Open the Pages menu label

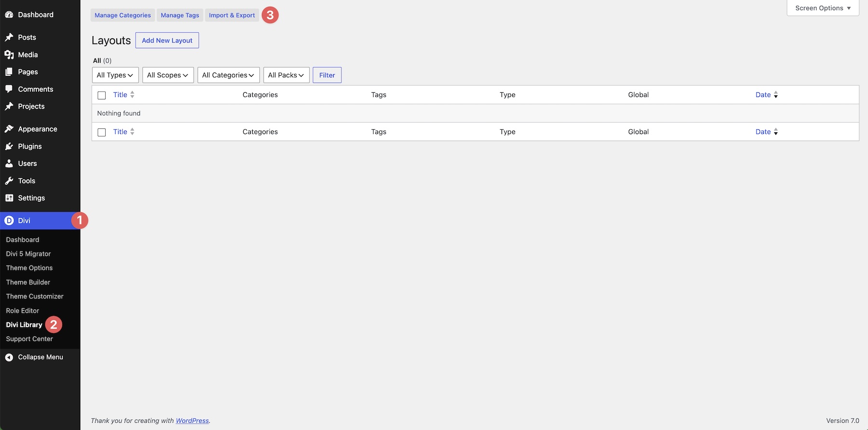(28, 72)
